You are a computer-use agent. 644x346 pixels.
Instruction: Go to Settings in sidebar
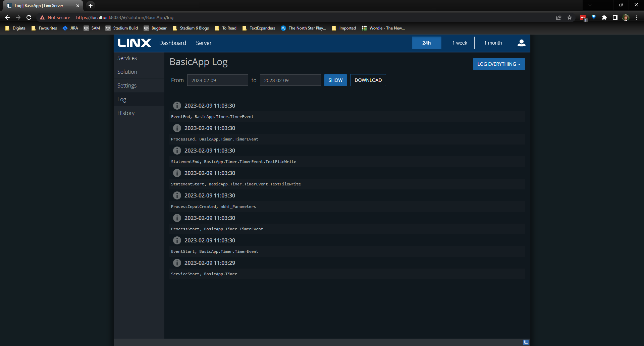click(139, 85)
